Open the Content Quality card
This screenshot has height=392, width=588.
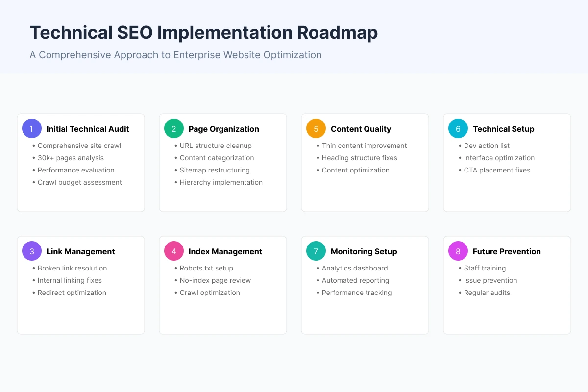(x=365, y=163)
